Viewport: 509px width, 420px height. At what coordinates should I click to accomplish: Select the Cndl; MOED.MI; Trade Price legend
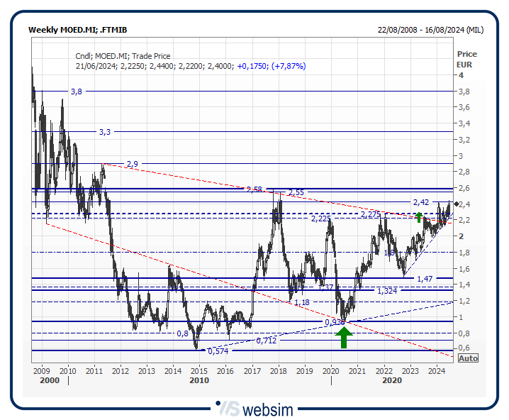[x=123, y=56]
